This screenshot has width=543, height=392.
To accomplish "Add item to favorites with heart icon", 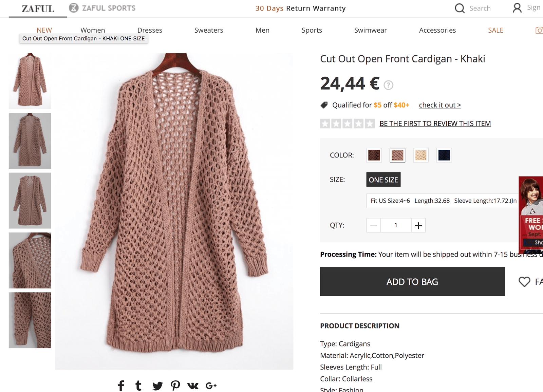I will point(524,281).
